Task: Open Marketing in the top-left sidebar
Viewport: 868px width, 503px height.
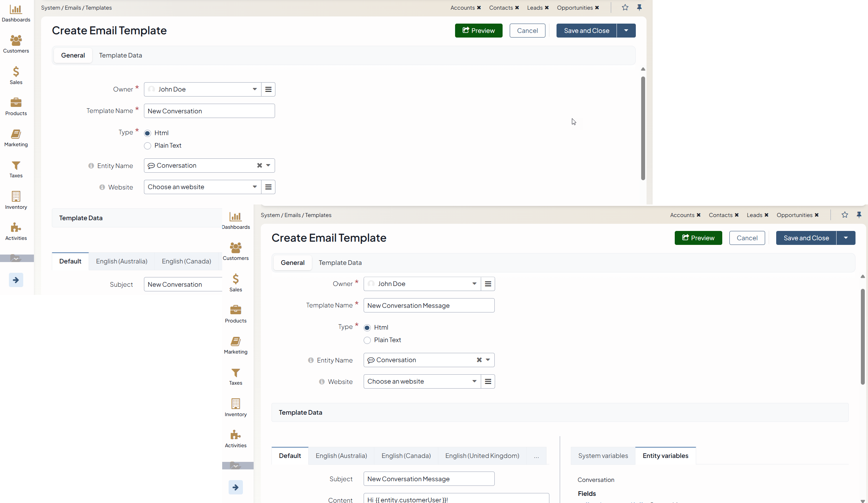Action: pos(16,138)
